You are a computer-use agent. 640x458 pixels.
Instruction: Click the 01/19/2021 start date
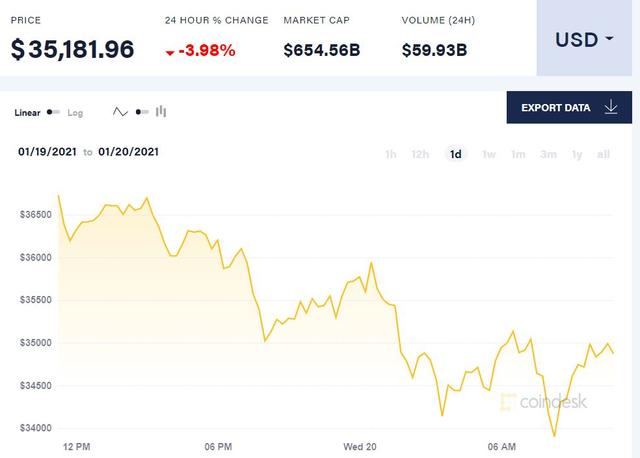(x=48, y=152)
